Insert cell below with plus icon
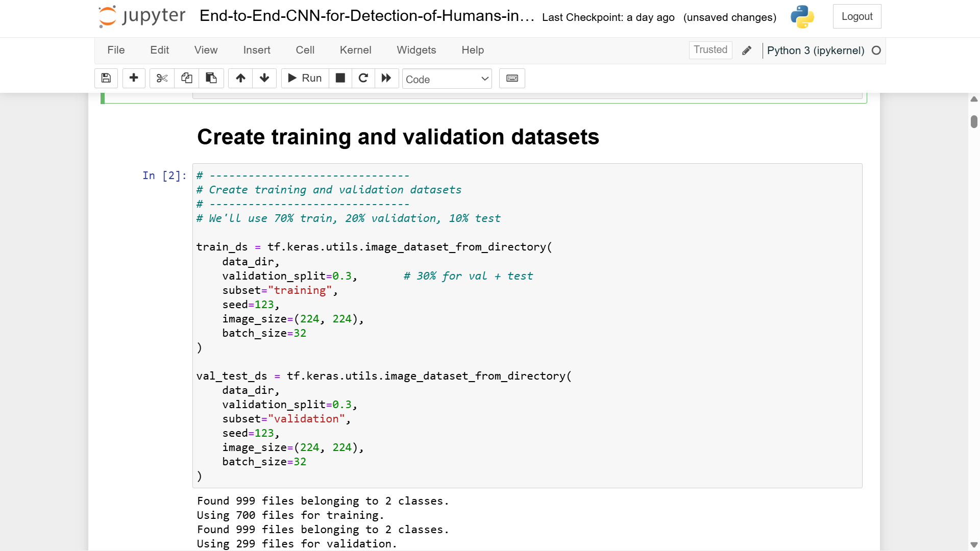 134,78
